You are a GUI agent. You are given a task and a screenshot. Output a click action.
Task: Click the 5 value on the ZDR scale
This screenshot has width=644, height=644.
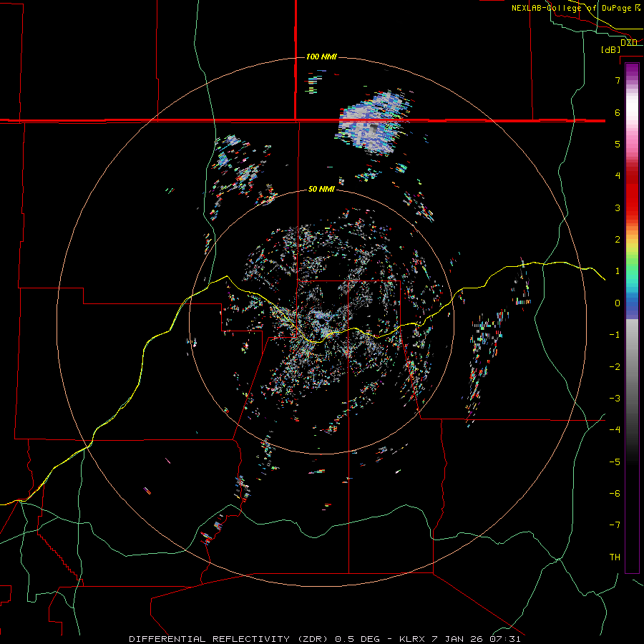tap(618, 144)
